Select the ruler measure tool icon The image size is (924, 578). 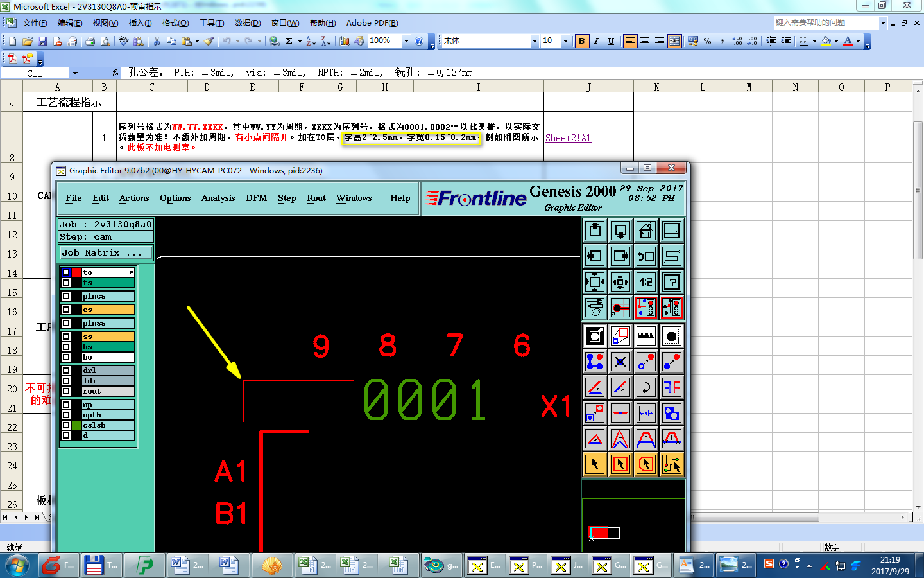646,336
